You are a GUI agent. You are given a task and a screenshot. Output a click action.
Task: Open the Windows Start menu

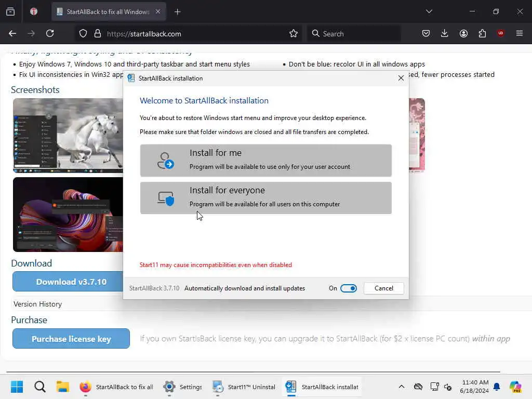point(17,387)
